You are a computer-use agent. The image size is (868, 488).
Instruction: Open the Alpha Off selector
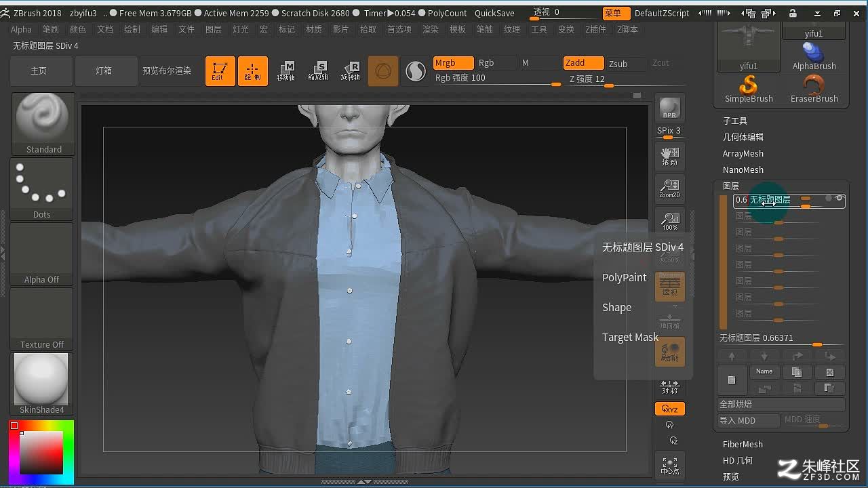(x=42, y=254)
